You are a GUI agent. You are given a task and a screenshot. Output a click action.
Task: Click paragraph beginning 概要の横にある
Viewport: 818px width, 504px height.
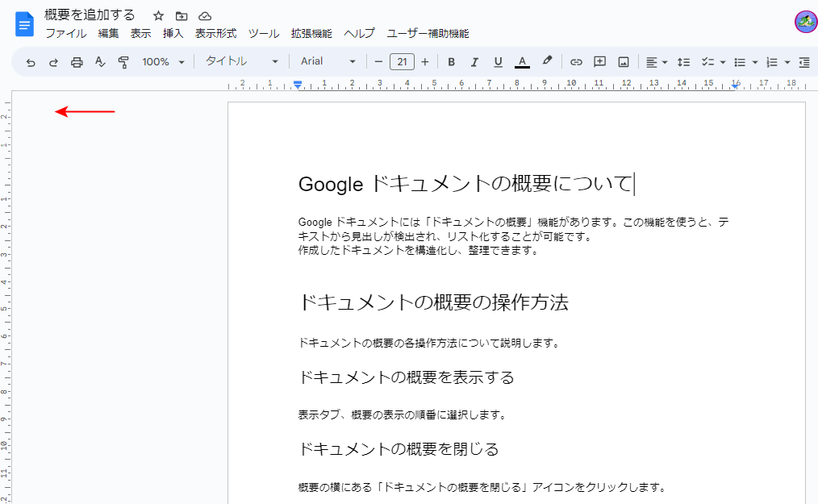point(482,487)
